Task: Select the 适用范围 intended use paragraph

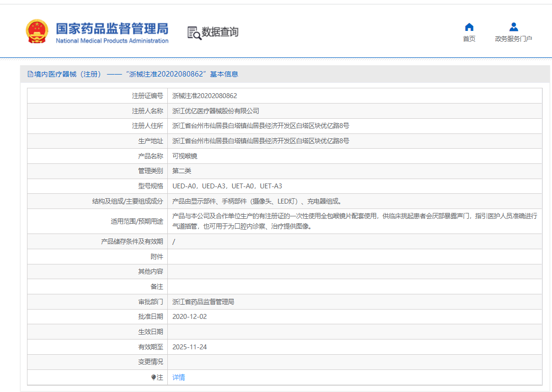Action: tap(355, 221)
